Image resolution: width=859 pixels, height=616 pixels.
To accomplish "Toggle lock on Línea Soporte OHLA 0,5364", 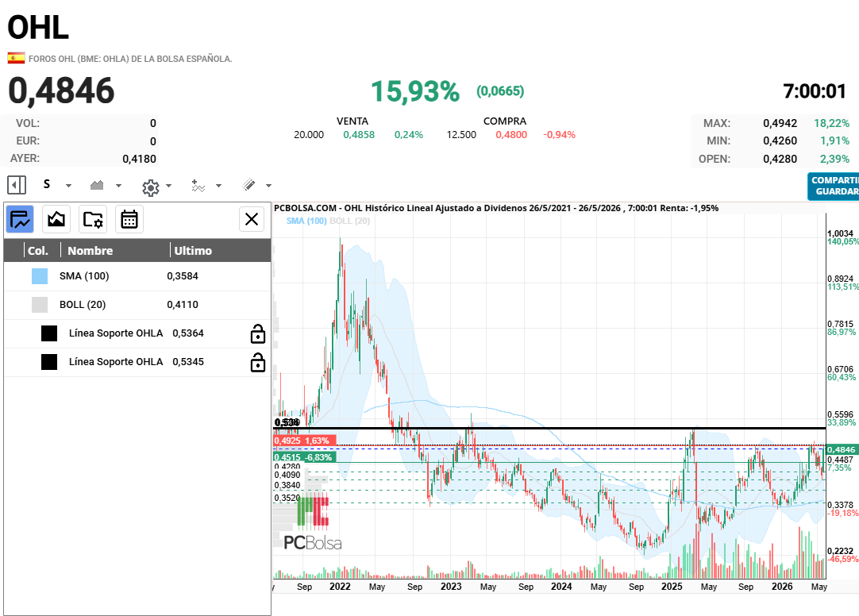I will (257, 333).
